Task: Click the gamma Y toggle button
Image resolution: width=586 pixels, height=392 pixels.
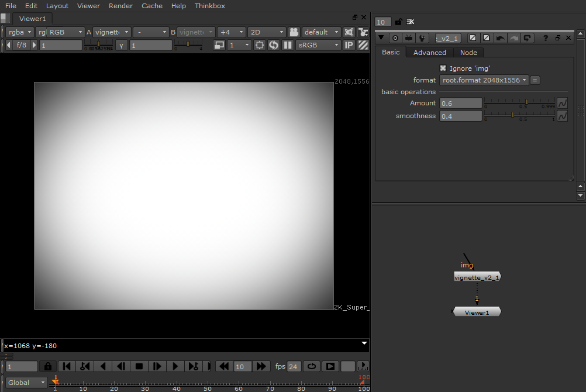Action: click(121, 45)
